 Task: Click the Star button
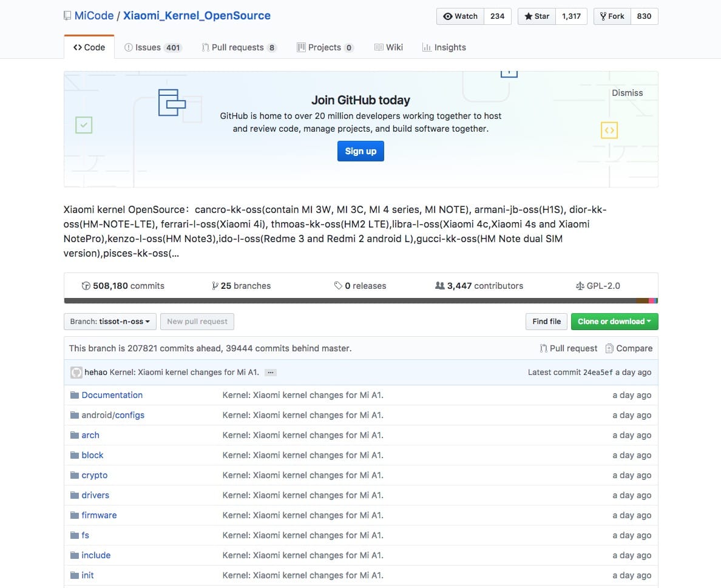(537, 16)
